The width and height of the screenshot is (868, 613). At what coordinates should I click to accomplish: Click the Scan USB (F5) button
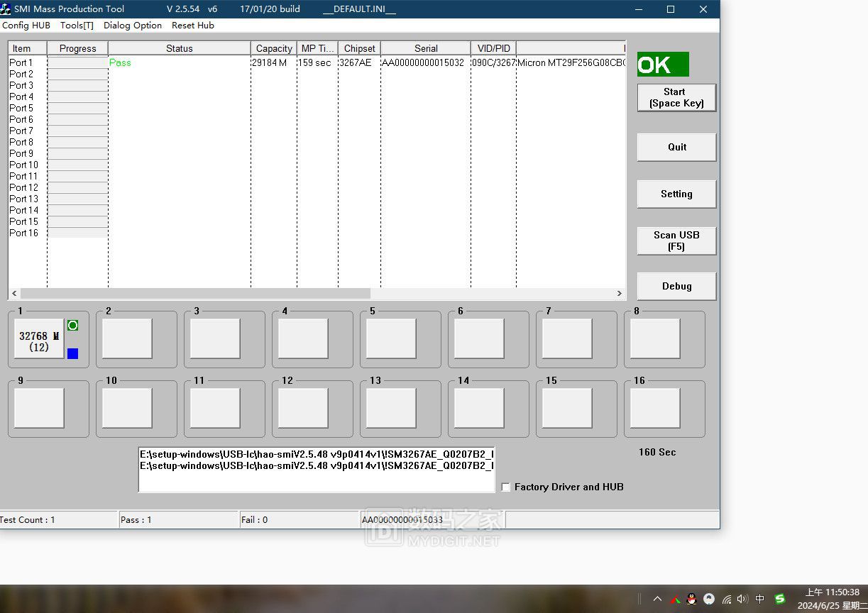click(676, 241)
